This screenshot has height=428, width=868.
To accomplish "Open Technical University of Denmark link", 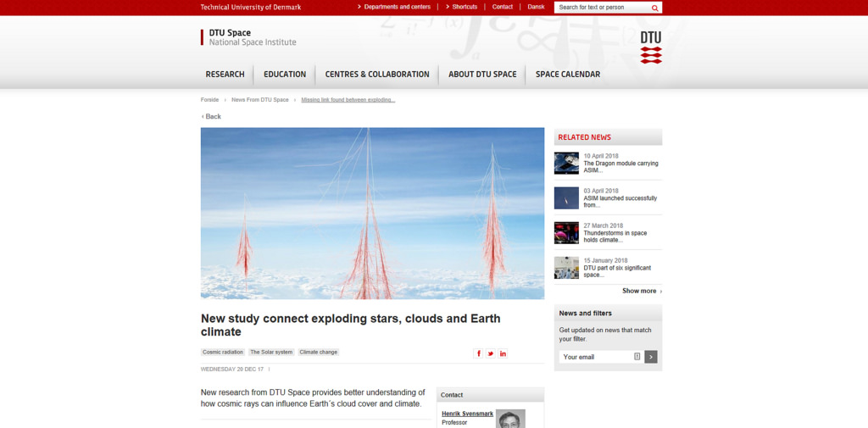I will (x=251, y=7).
